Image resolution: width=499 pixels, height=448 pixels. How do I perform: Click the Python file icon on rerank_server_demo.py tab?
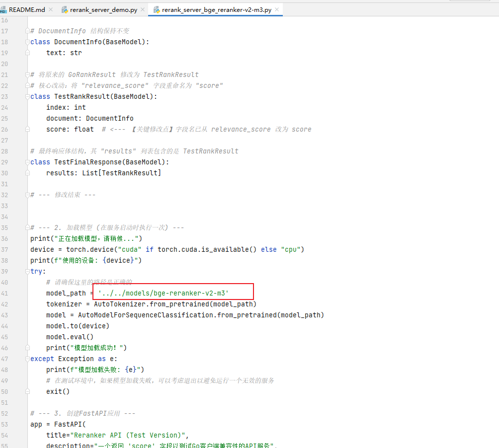[65, 10]
